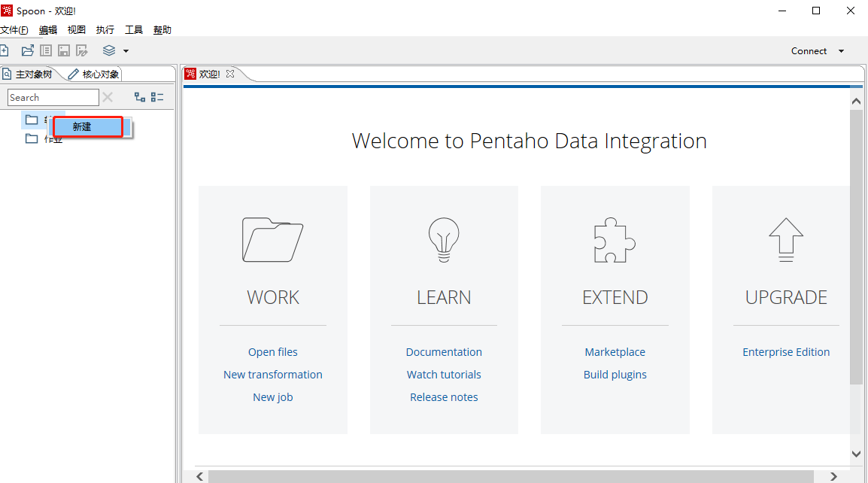Click the WORK folder icon

[x=273, y=240]
